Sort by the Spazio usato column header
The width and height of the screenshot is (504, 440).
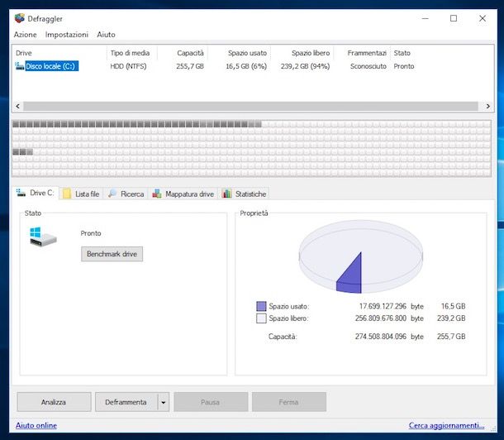[x=240, y=53]
